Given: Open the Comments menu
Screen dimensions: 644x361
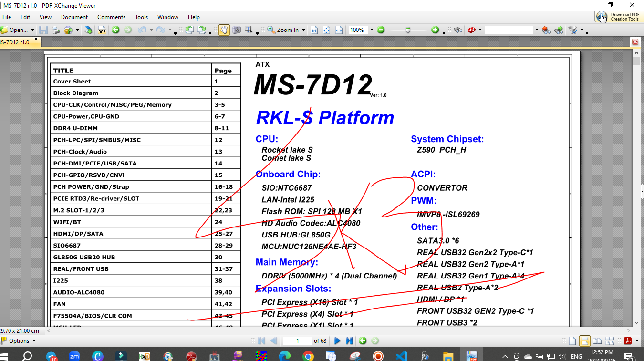Looking at the screenshot, I should coord(112,17).
